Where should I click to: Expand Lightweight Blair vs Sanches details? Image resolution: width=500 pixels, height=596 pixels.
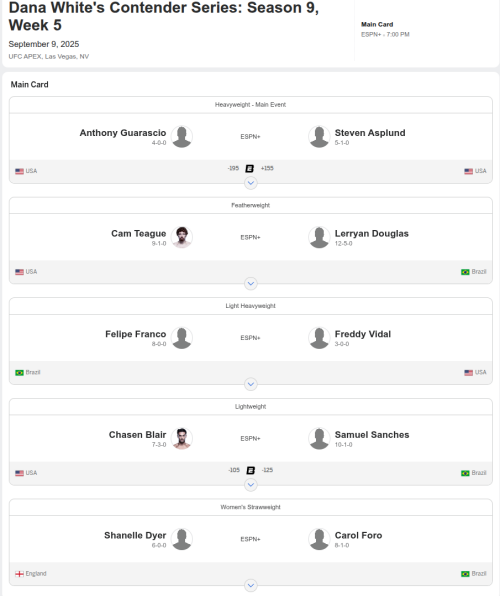click(x=251, y=484)
